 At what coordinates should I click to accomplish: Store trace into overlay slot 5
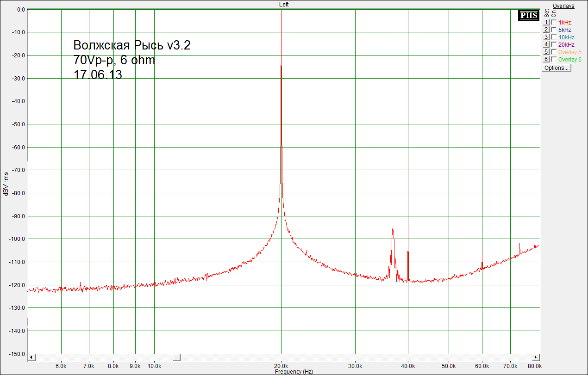(x=546, y=52)
